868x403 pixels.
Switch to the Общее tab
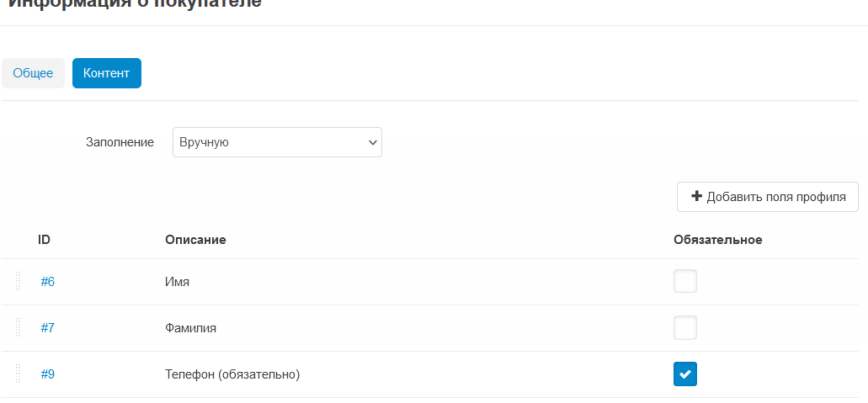click(33, 73)
